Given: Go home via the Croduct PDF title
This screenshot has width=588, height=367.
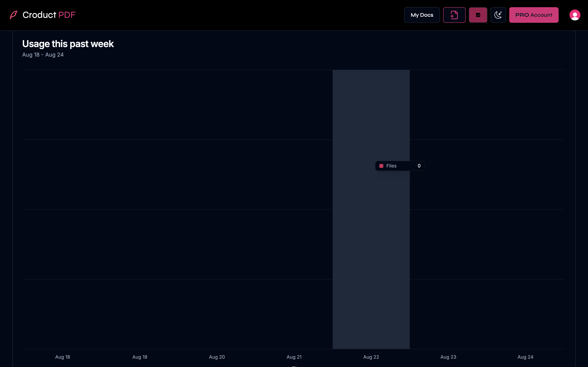Looking at the screenshot, I should click(x=49, y=15).
